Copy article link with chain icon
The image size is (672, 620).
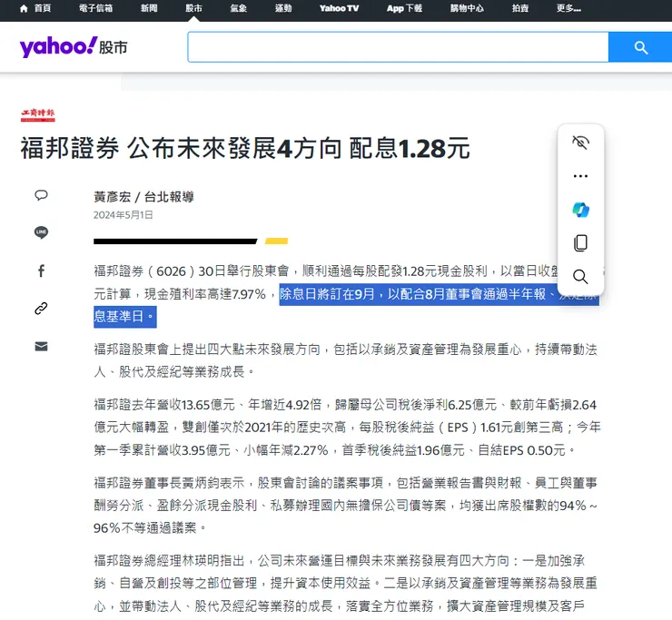pyautogui.click(x=41, y=309)
